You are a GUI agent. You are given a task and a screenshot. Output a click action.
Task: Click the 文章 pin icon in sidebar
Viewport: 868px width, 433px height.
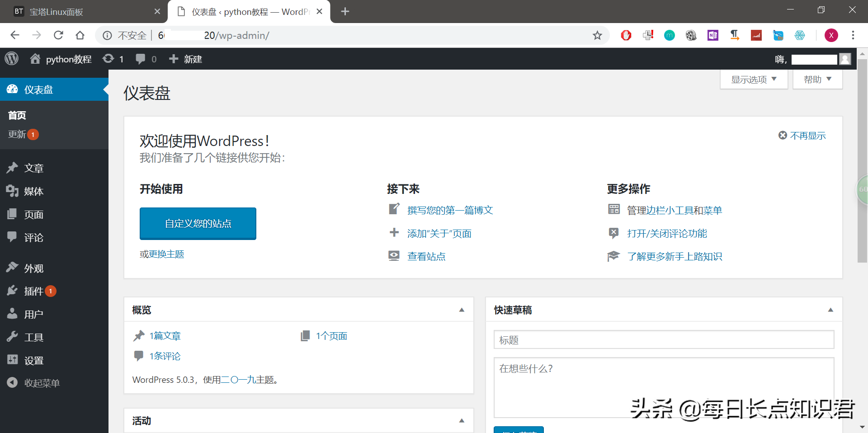tap(12, 168)
